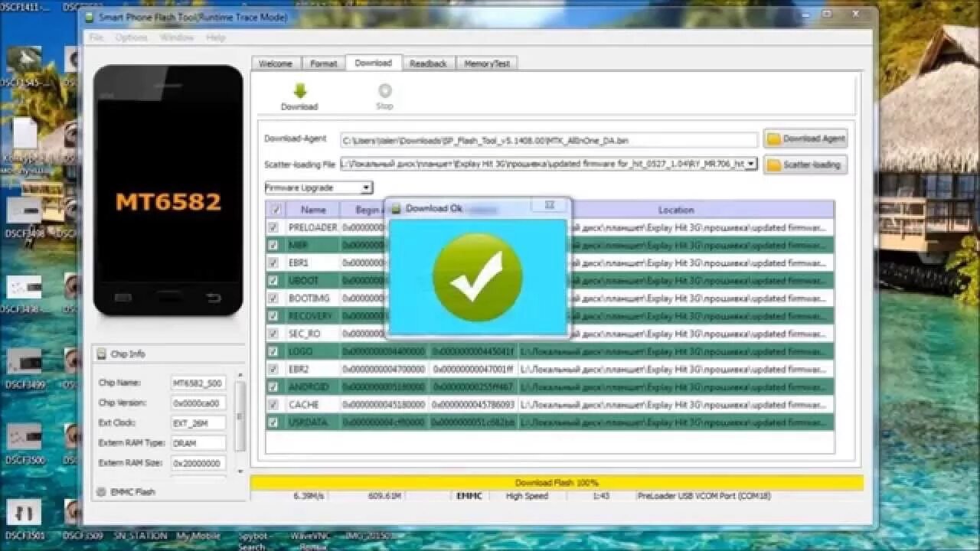Close the Download Ok dialog
This screenshot has height=551, width=980.
click(x=550, y=205)
